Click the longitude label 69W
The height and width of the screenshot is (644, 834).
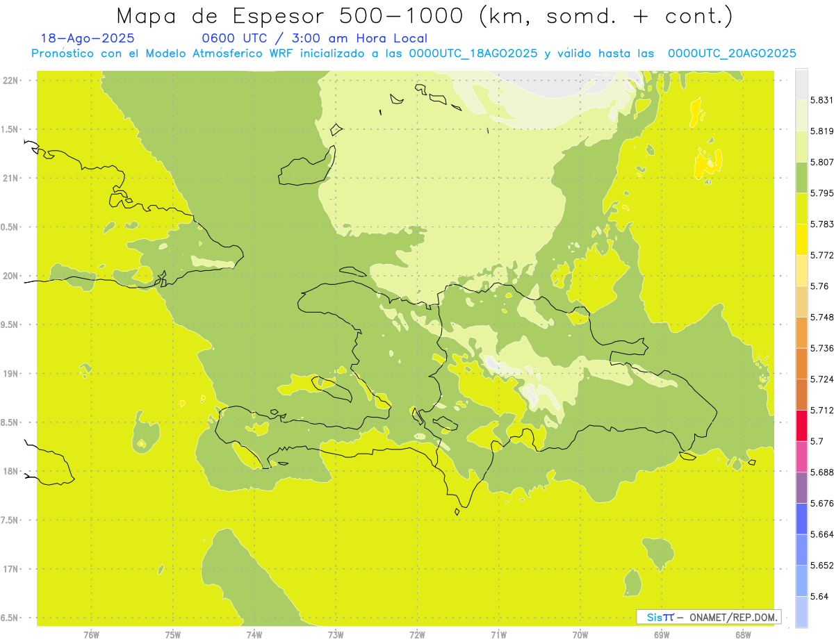pyautogui.click(x=662, y=635)
